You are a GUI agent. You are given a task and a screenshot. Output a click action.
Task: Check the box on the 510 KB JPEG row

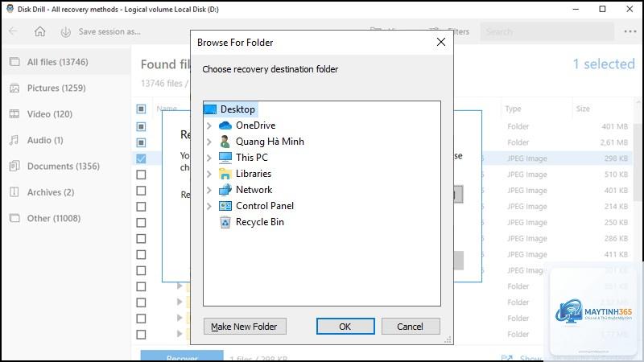(x=141, y=175)
